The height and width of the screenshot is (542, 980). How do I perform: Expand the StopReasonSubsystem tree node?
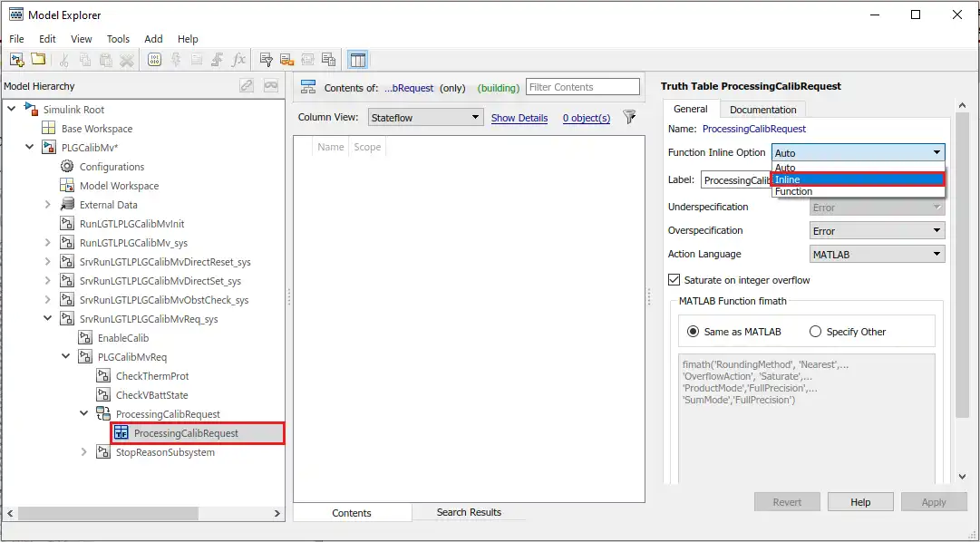point(84,452)
